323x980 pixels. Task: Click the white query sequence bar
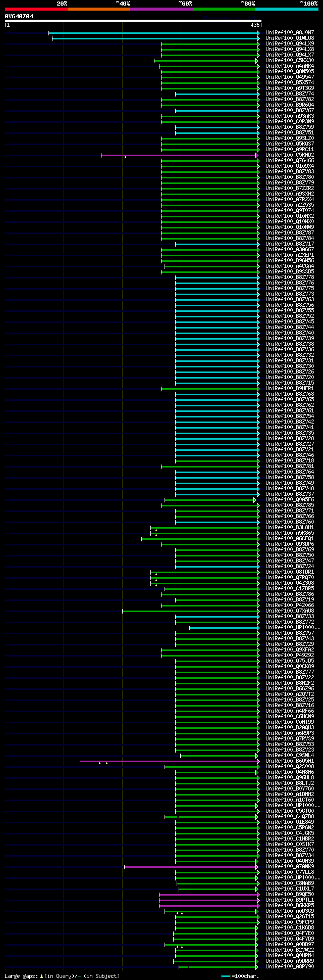click(133, 21)
